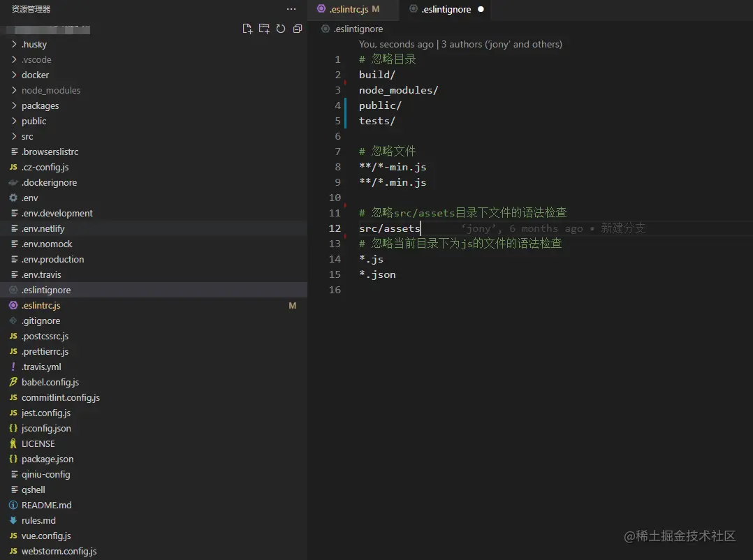Click line number 16 in gutter
753x560 pixels.
point(335,290)
